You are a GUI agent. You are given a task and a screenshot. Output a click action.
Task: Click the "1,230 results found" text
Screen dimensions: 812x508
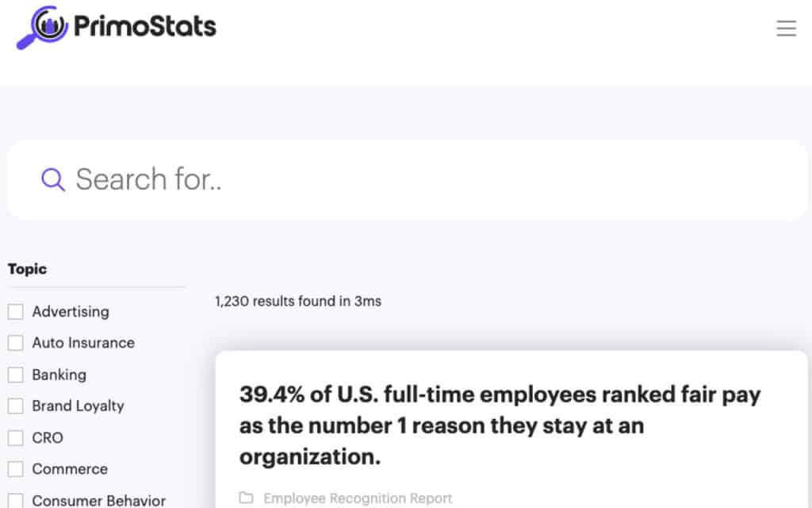click(x=298, y=302)
